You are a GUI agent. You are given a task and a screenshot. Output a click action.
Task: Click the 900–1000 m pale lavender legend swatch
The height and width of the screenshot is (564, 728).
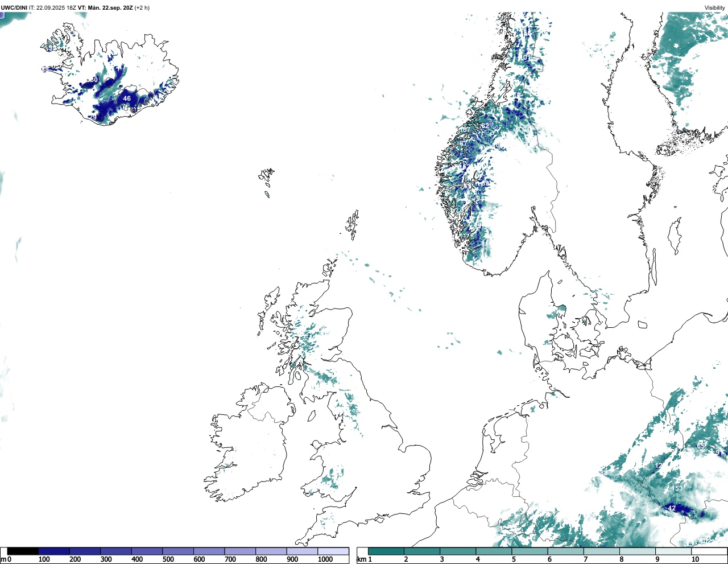[302, 551]
